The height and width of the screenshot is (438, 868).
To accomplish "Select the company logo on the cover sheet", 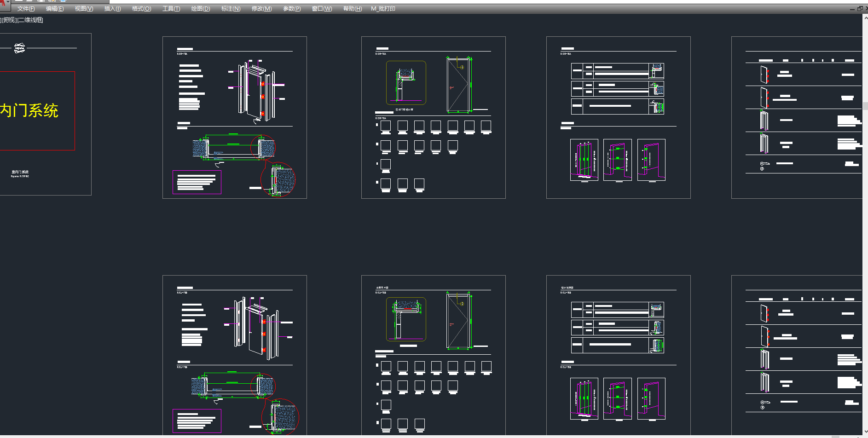I will coord(19,48).
